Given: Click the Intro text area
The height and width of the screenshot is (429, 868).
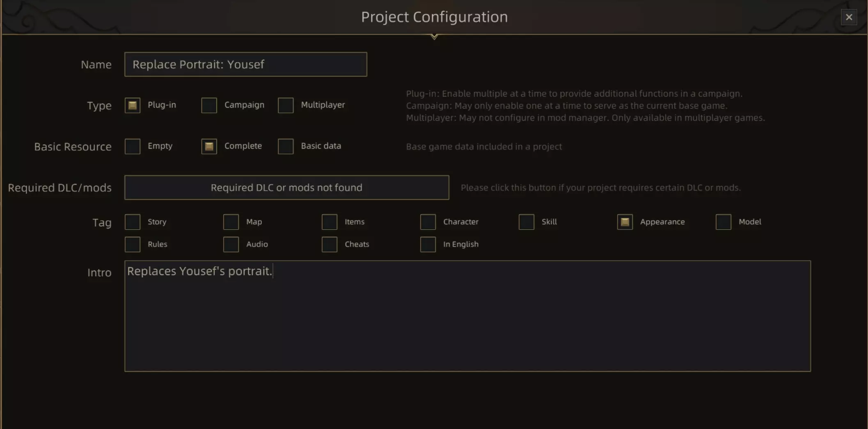Looking at the screenshot, I should click(467, 316).
